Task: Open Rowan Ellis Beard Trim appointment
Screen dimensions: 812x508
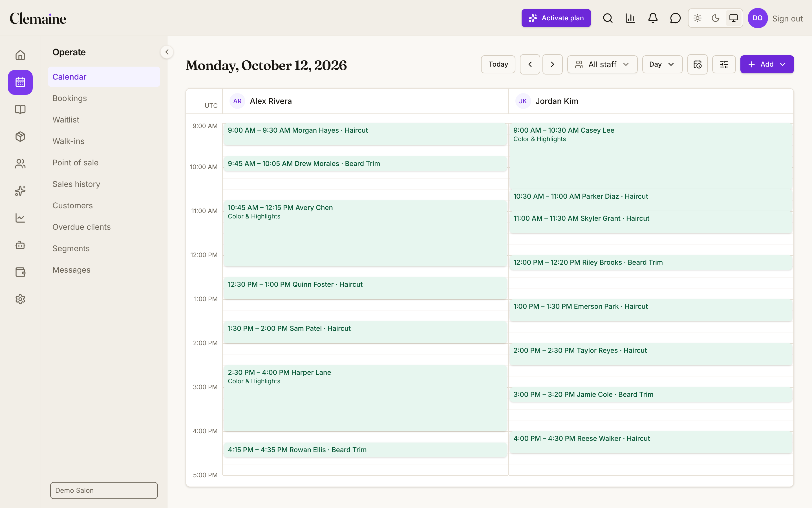Action: [x=365, y=450]
